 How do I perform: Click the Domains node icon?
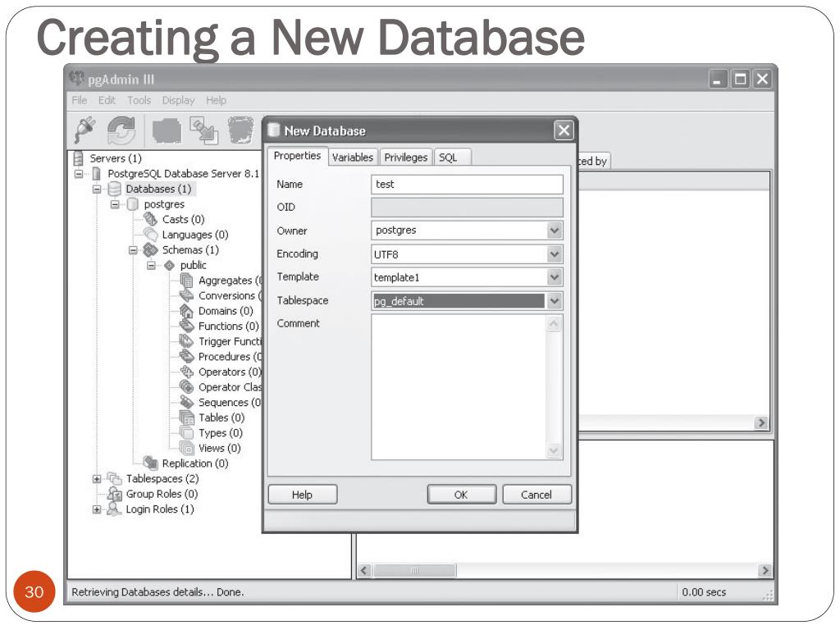point(186,311)
